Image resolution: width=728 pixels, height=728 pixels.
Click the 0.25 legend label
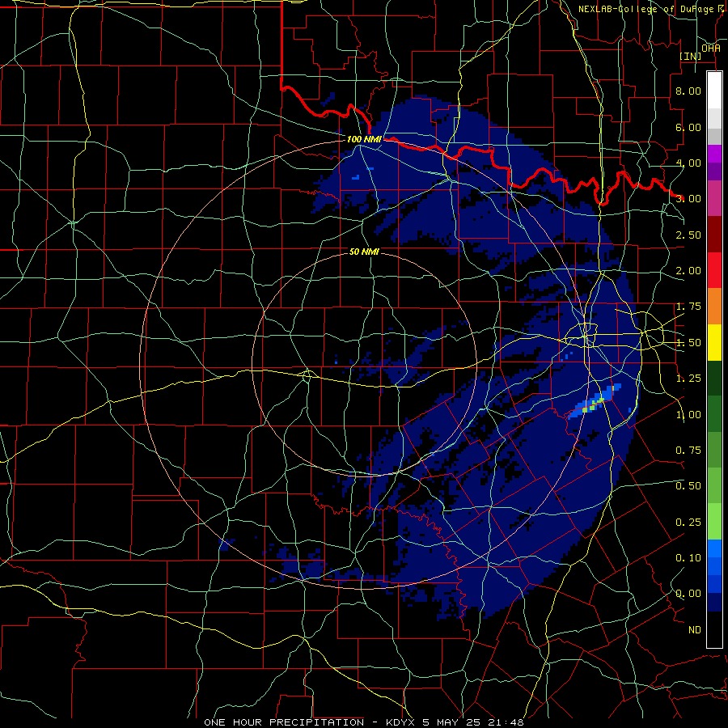point(688,523)
